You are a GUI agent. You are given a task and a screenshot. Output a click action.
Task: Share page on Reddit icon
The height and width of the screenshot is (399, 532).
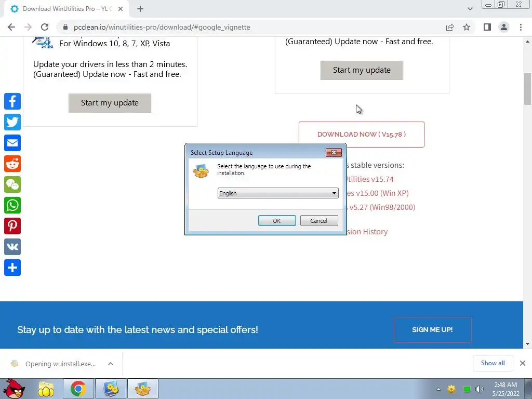point(12,164)
